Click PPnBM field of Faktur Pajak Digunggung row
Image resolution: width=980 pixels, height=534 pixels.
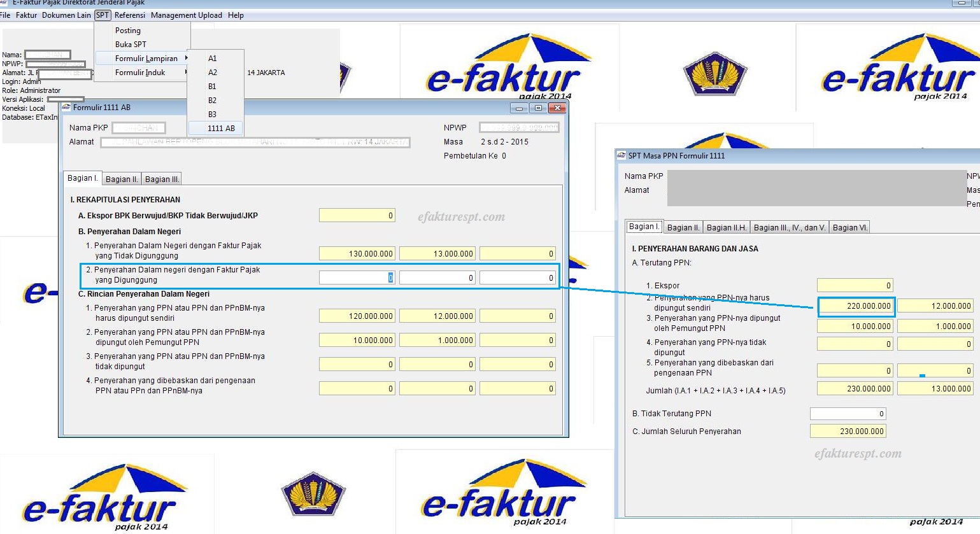518,278
